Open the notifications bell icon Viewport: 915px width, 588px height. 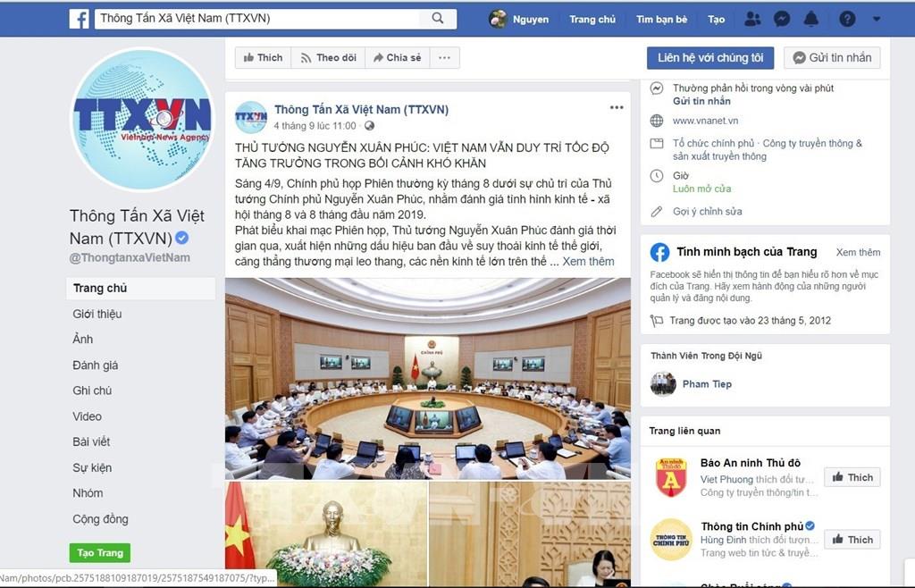811,19
